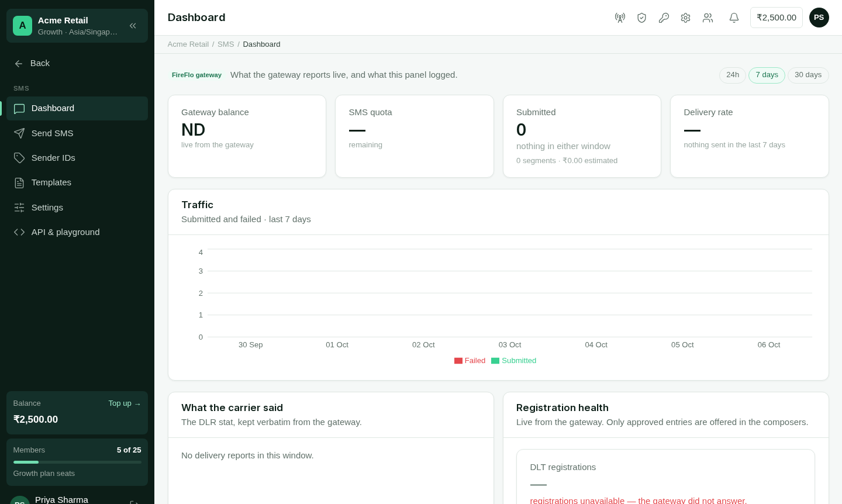Click '5 of 25' members count

pos(129,450)
